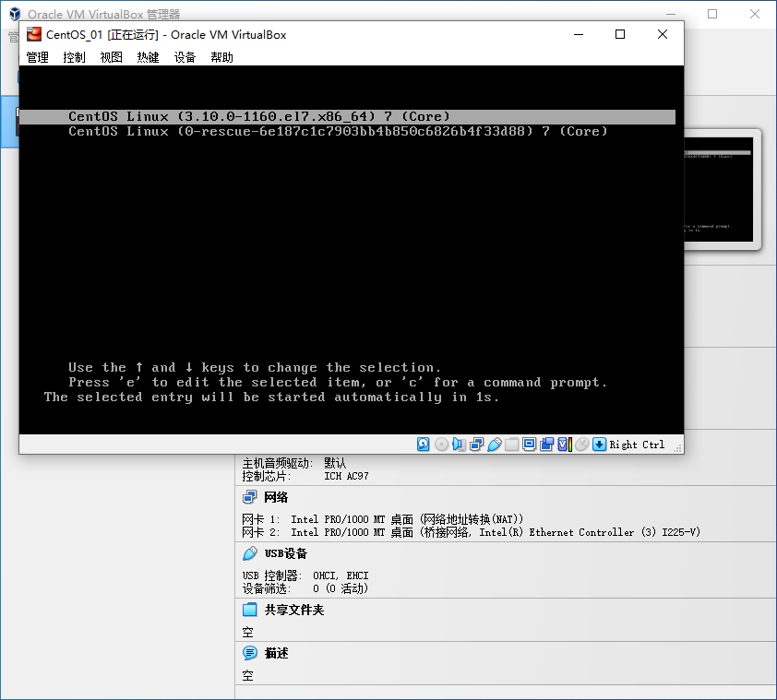Click the audio status icon
This screenshot has width=777, height=700.
click(459, 445)
